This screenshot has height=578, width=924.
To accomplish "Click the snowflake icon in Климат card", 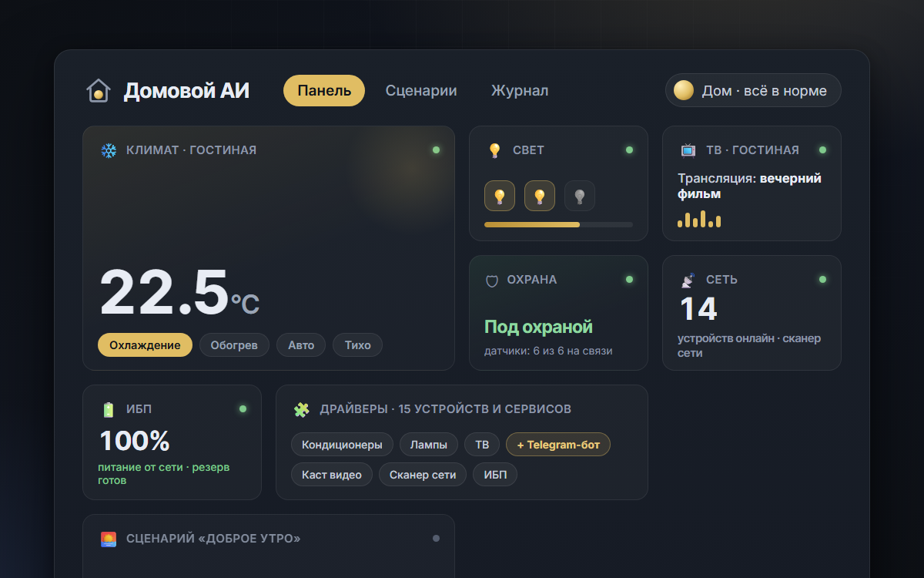I will [109, 150].
